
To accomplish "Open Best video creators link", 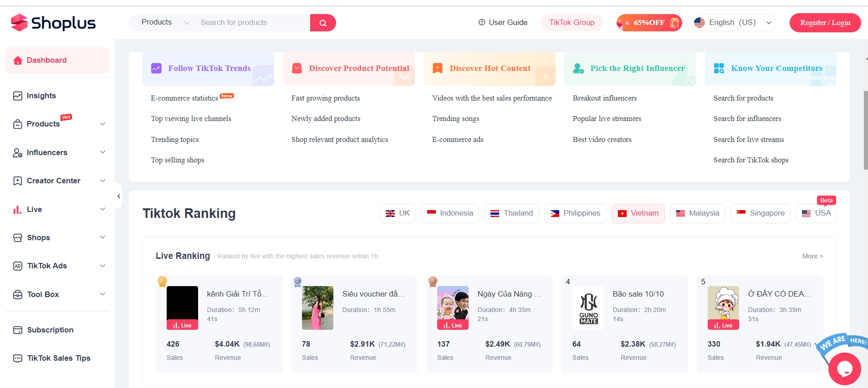I will (602, 140).
